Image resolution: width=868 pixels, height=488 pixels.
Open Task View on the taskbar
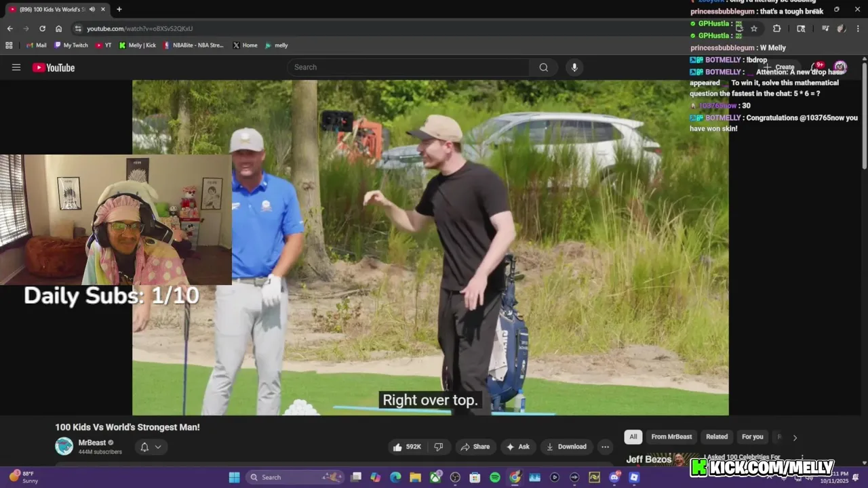click(x=356, y=477)
